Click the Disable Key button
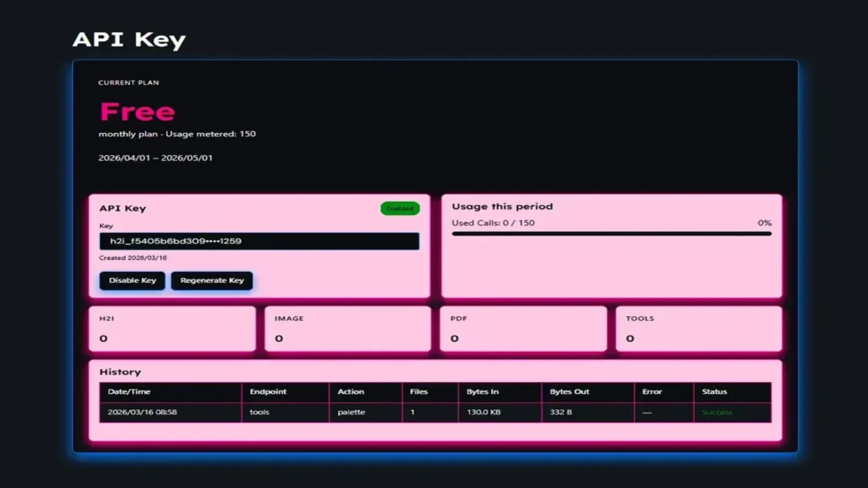This screenshot has width=868, height=488. [131, 280]
